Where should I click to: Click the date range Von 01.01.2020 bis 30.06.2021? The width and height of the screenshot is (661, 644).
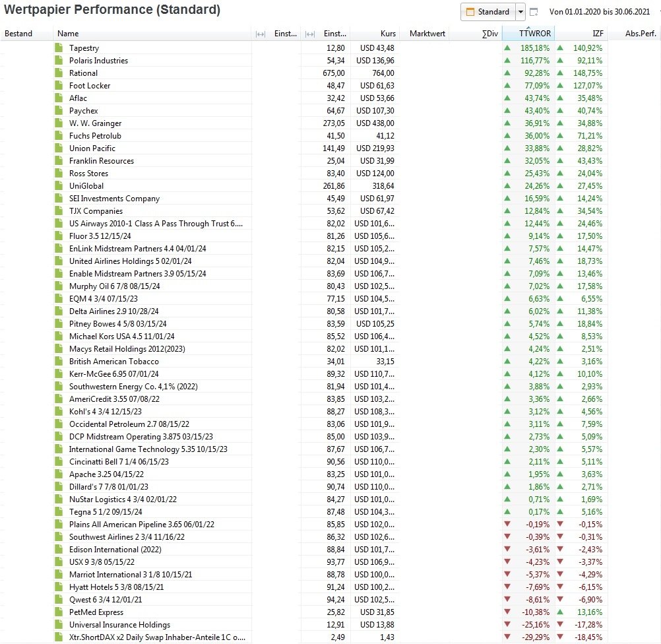point(600,12)
